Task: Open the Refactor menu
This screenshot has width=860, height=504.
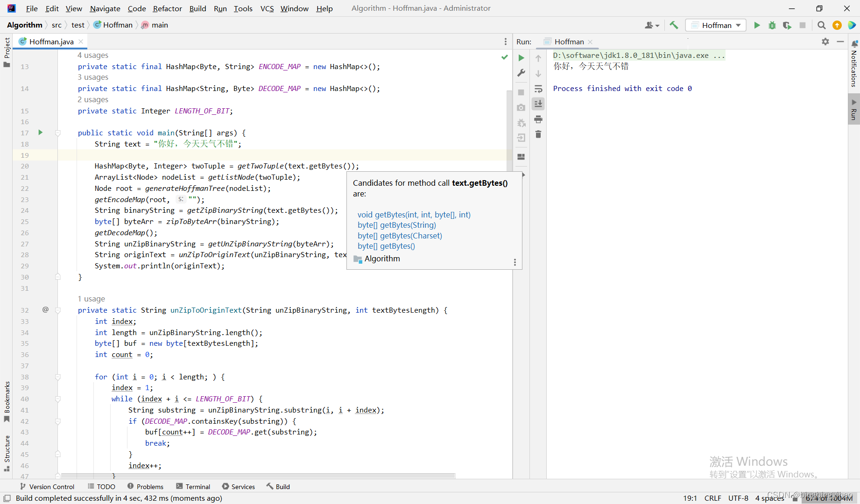Action: point(168,8)
